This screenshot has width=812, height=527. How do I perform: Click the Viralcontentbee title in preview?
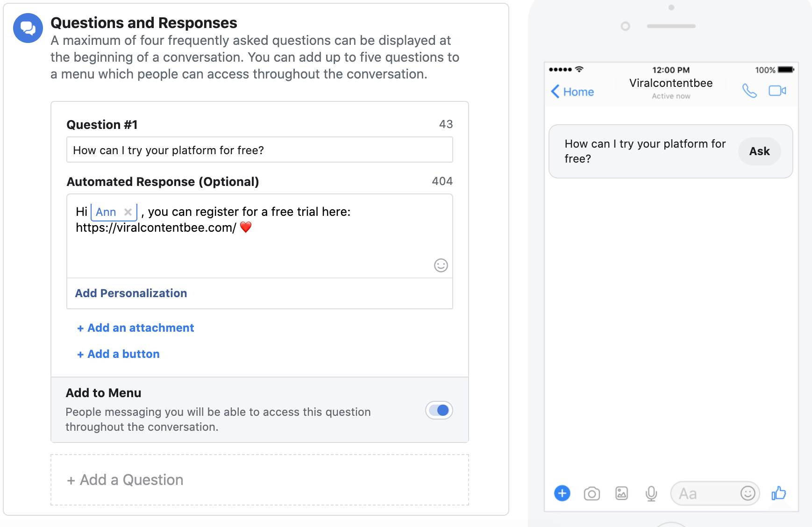pos(671,83)
